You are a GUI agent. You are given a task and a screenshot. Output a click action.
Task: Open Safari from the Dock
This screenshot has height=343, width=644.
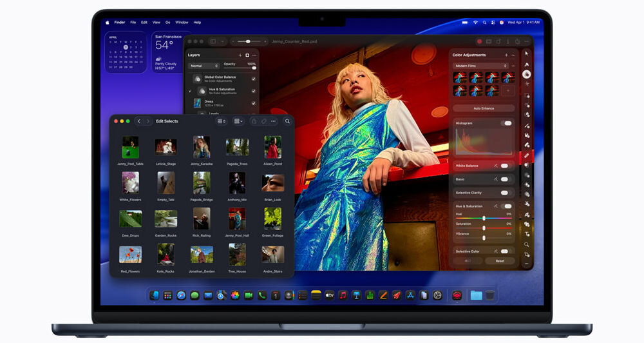181,295
